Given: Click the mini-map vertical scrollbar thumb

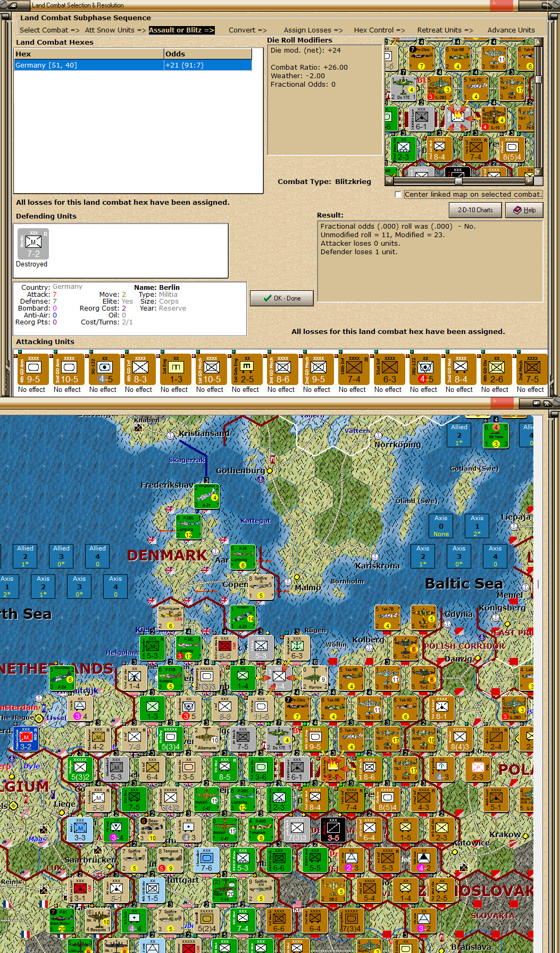Looking at the screenshot, I should tap(539, 80).
